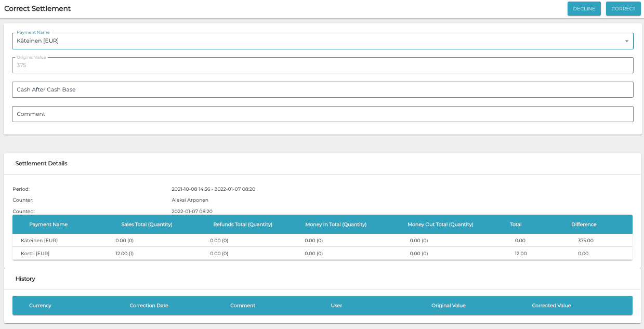Click the Corrected Value history column header
Image resolution: width=644 pixels, height=329 pixels.
point(551,306)
